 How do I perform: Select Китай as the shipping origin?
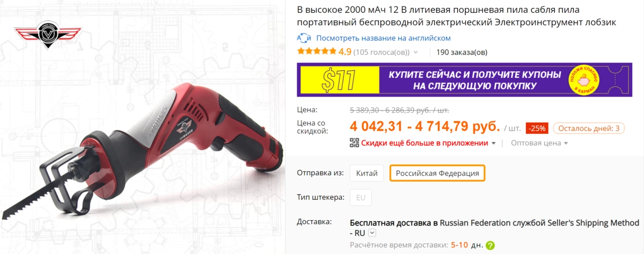[367, 173]
